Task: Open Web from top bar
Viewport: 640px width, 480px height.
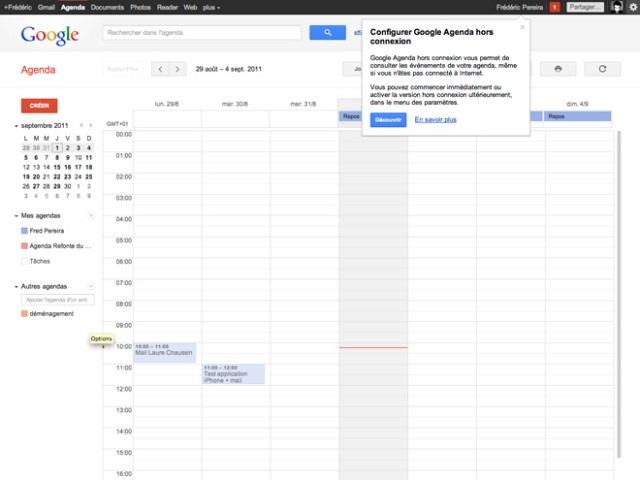Action: point(190,7)
